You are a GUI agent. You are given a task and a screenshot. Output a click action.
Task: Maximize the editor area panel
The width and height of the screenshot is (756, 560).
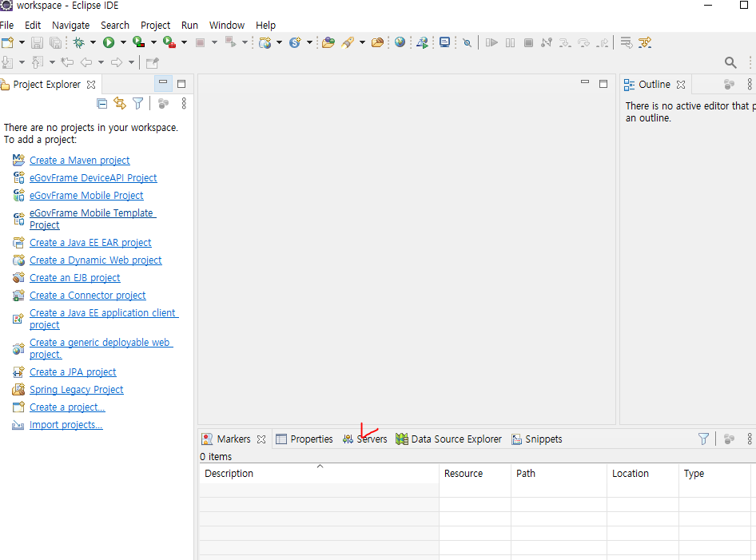[x=603, y=84]
